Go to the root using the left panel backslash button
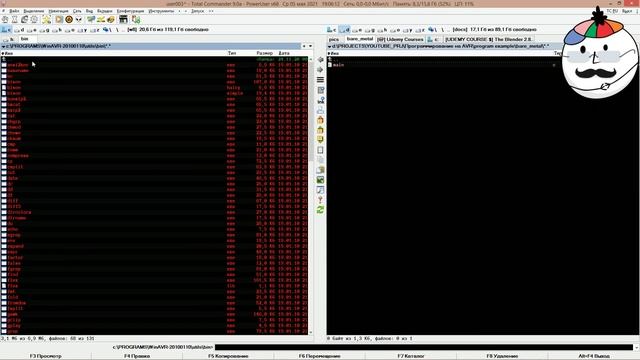 [117, 30]
